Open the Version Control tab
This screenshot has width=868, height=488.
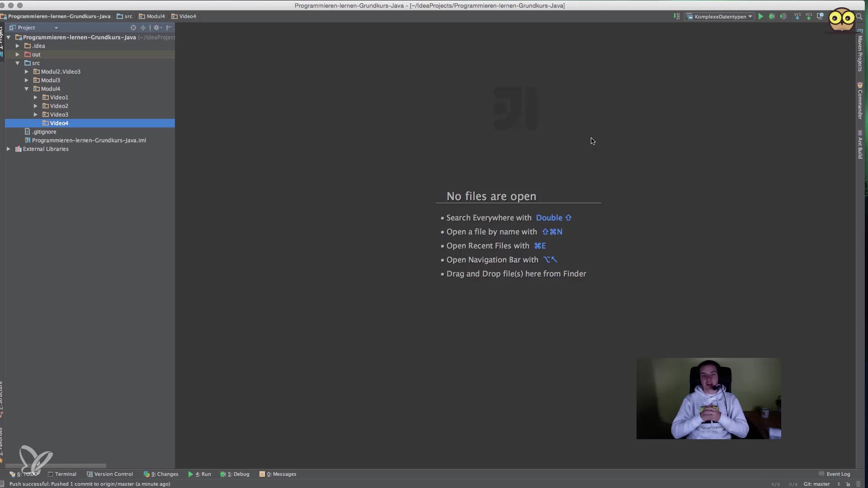click(x=110, y=474)
